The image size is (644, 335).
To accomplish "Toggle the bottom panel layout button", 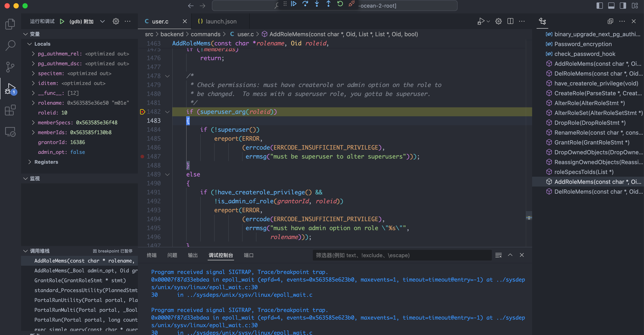I will click(x=611, y=6).
